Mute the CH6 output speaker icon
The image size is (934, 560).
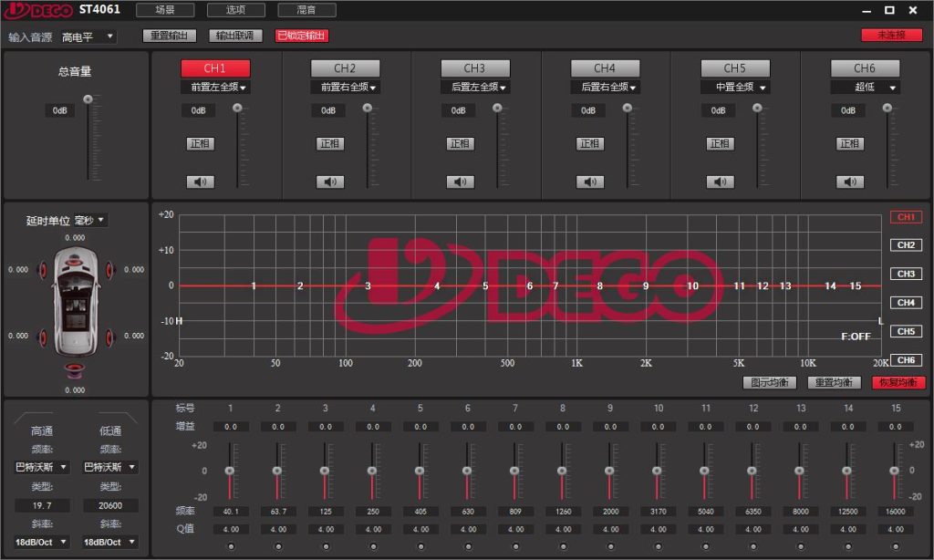(850, 181)
